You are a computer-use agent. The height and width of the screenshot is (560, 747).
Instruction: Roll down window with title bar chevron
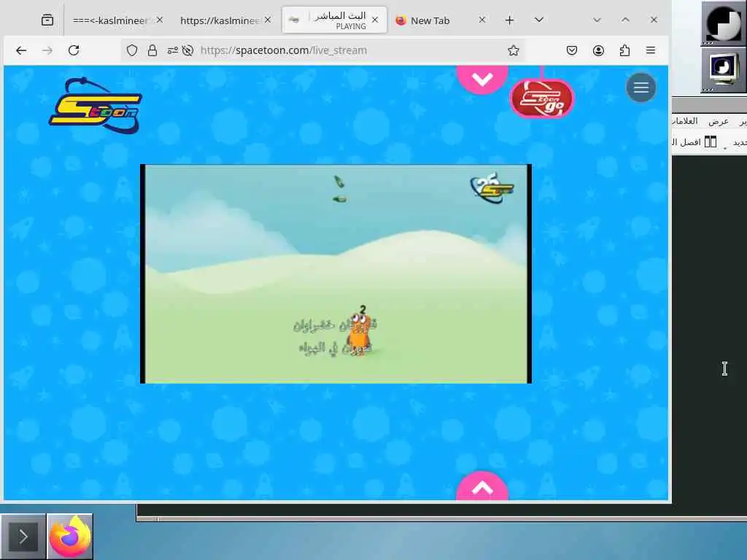(597, 20)
